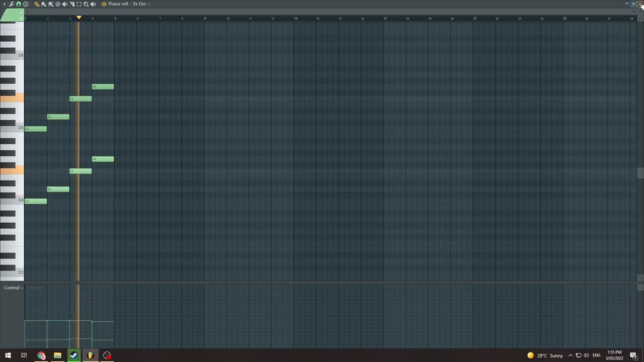Jump to bar 9 on the timeline ruler
The image size is (644, 362).
coord(205,19)
